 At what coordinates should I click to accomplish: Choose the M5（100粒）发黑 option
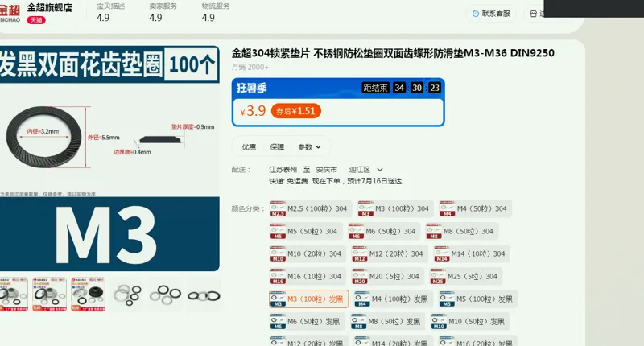point(477,299)
